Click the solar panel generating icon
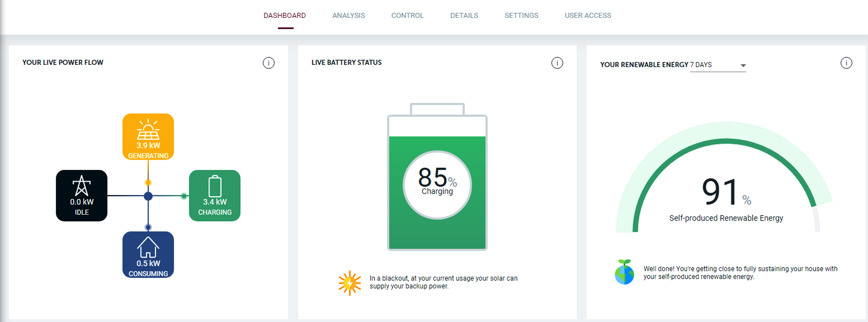Screen dimensions: 868x322 [148, 130]
